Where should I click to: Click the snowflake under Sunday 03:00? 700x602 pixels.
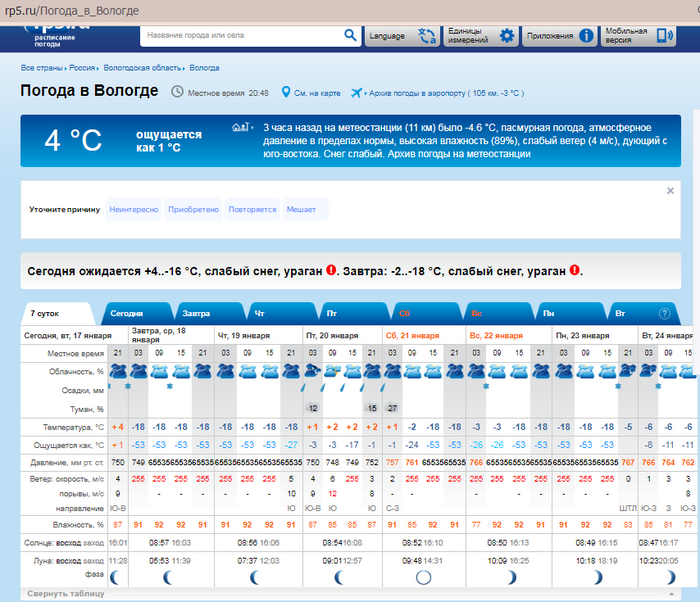coord(486,386)
